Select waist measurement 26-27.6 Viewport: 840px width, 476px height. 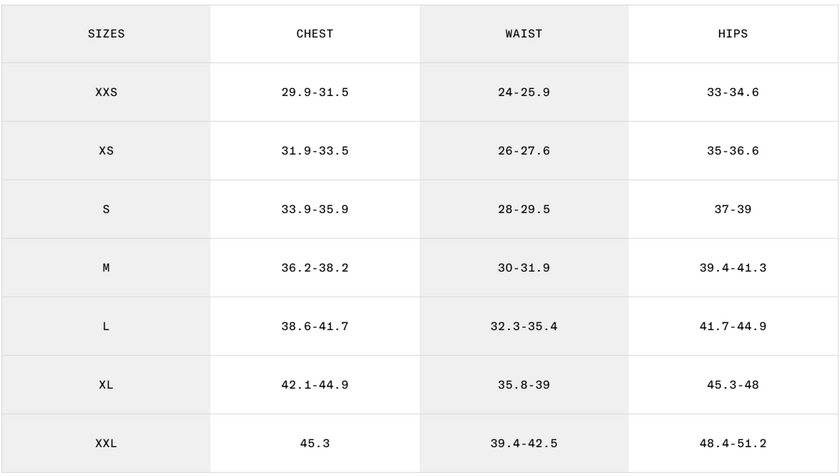(524, 151)
